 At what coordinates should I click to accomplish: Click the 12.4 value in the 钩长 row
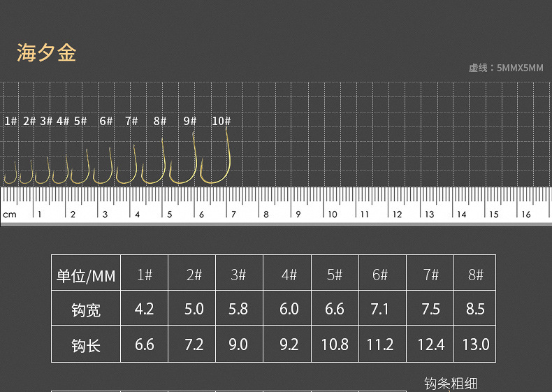(x=431, y=344)
